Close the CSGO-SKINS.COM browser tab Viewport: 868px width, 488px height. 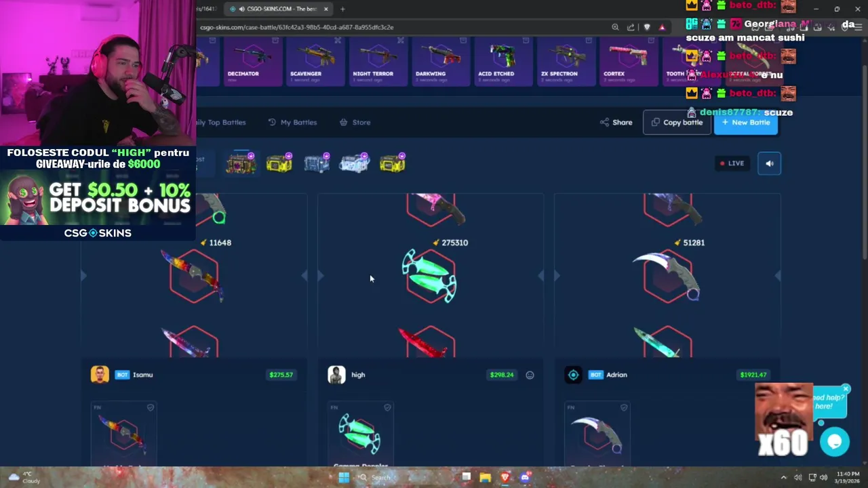coord(326,9)
